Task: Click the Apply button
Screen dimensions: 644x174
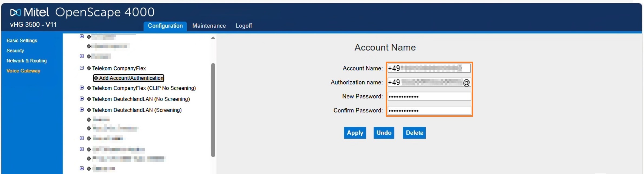Action: [355, 133]
